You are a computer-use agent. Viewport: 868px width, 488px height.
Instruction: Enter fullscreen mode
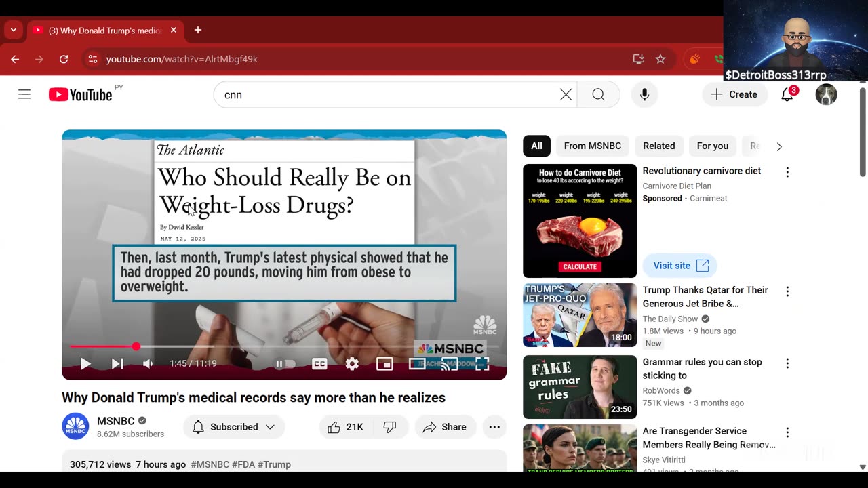pos(482,364)
